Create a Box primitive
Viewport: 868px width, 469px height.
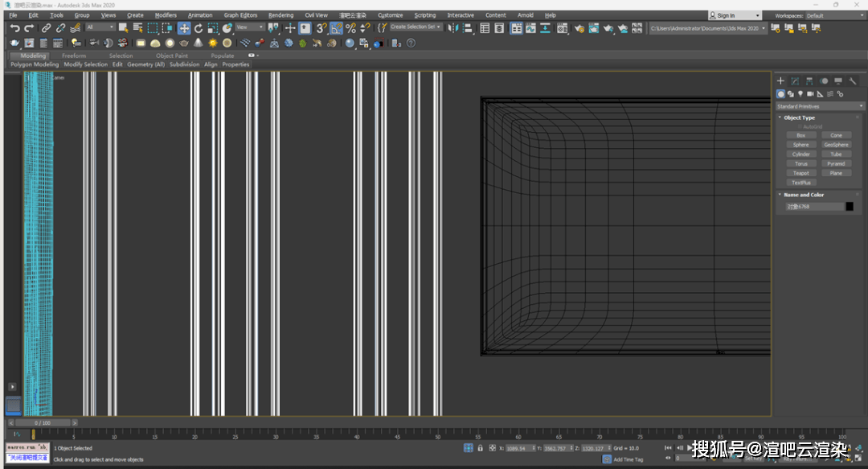click(x=801, y=135)
